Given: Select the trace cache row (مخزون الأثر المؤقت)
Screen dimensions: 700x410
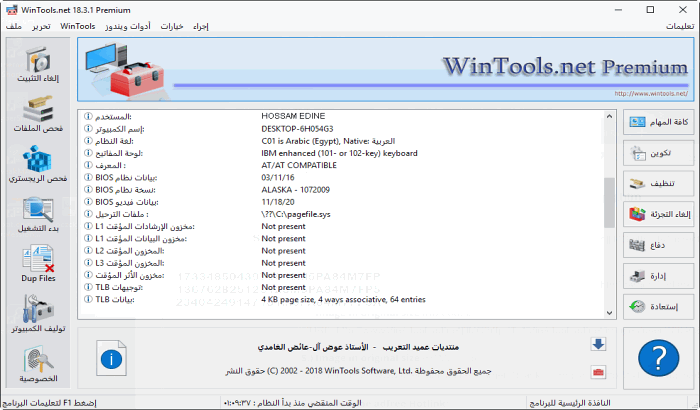Looking at the screenshot, I should (342, 275).
